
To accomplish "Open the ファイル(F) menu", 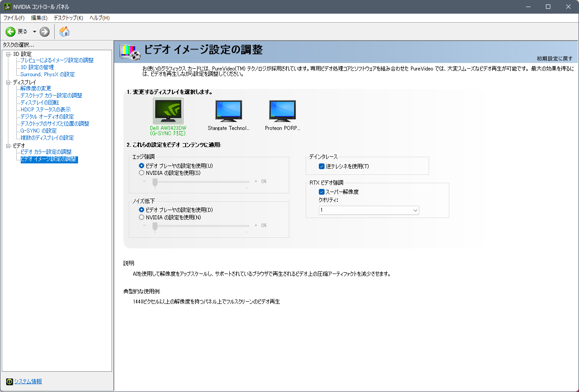I will (x=14, y=18).
